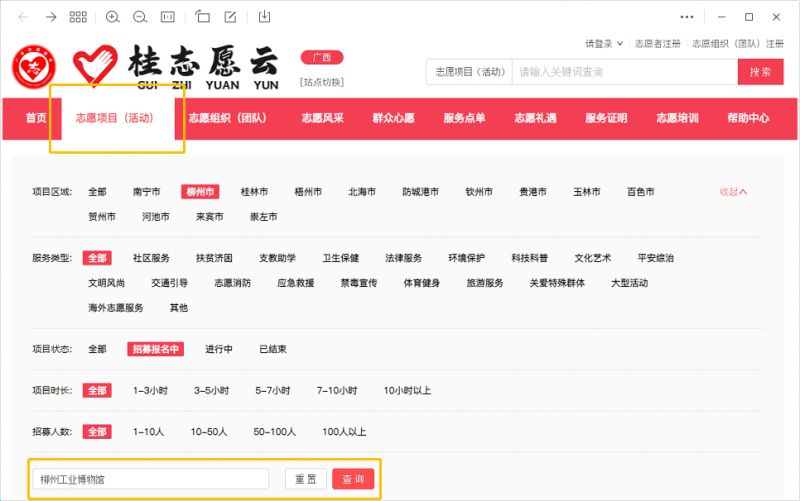The height and width of the screenshot is (501, 800).
Task: Open the thumbnail grid view icon
Action: 78,17
